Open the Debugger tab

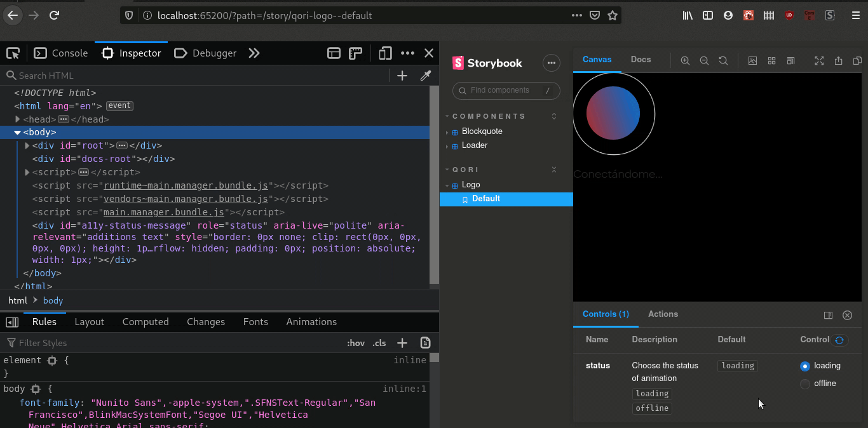205,53
